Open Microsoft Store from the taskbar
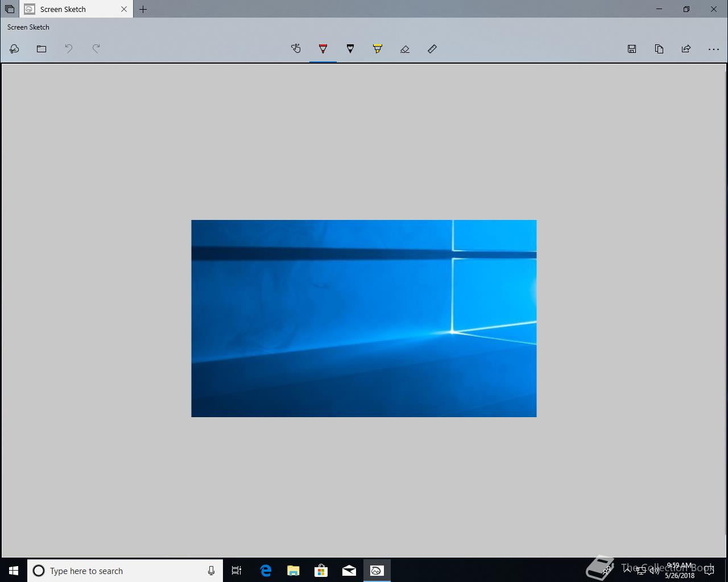This screenshot has height=582, width=728. pyautogui.click(x=321, y=571)
